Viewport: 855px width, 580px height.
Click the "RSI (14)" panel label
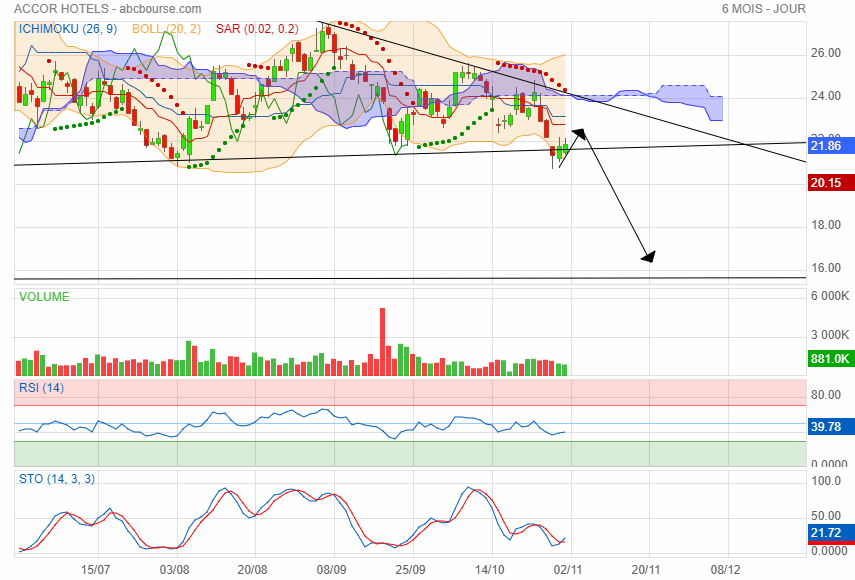point(41,388)
